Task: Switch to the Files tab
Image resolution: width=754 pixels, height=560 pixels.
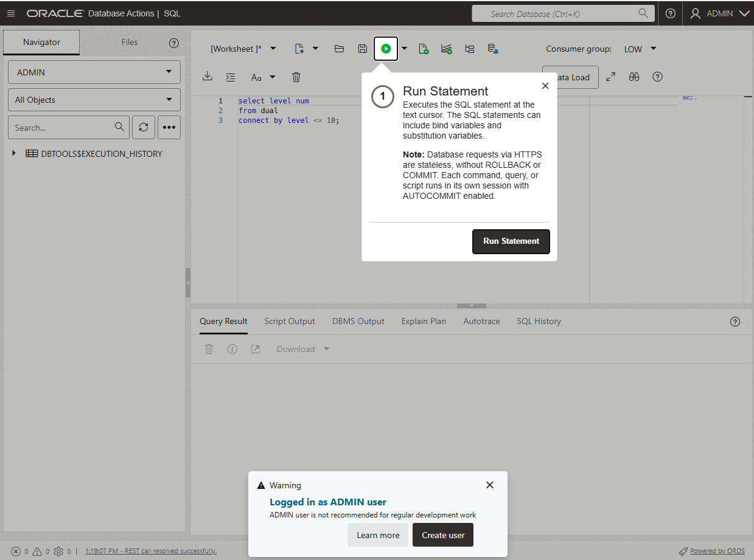Action: click(130, 43)
